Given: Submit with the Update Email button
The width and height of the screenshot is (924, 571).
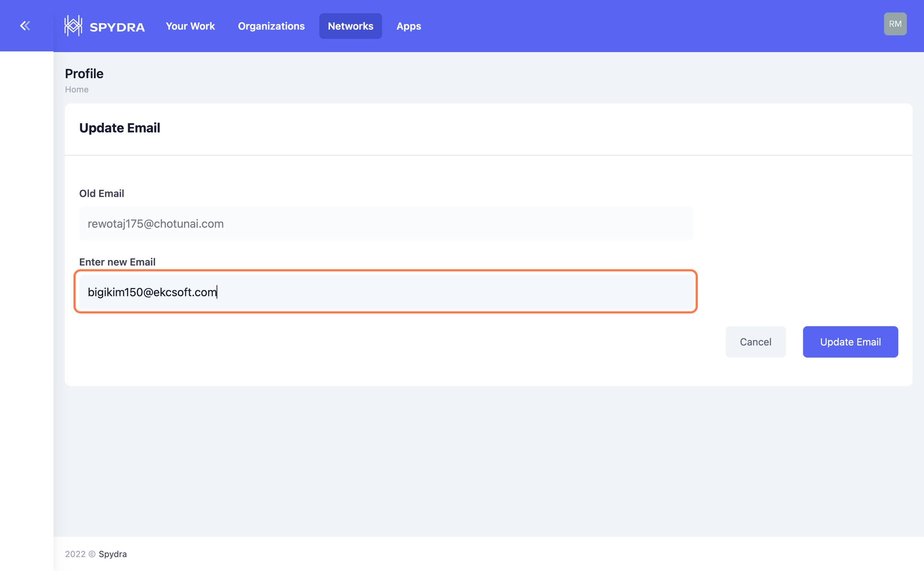Looking at the screenshot, I should (x=850, y=342).
